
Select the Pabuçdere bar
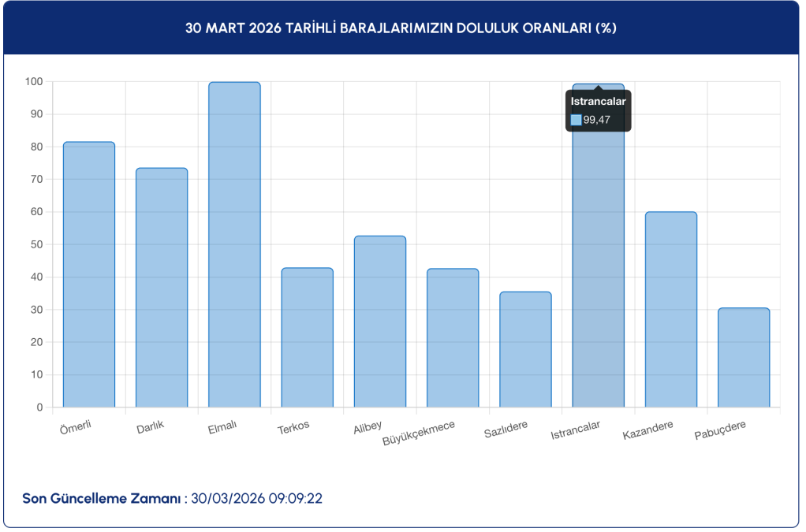coord(743,357)
